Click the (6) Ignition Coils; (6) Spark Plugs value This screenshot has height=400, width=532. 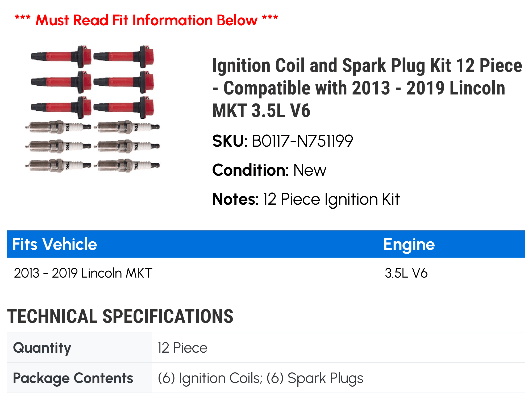tap(260, 378)
